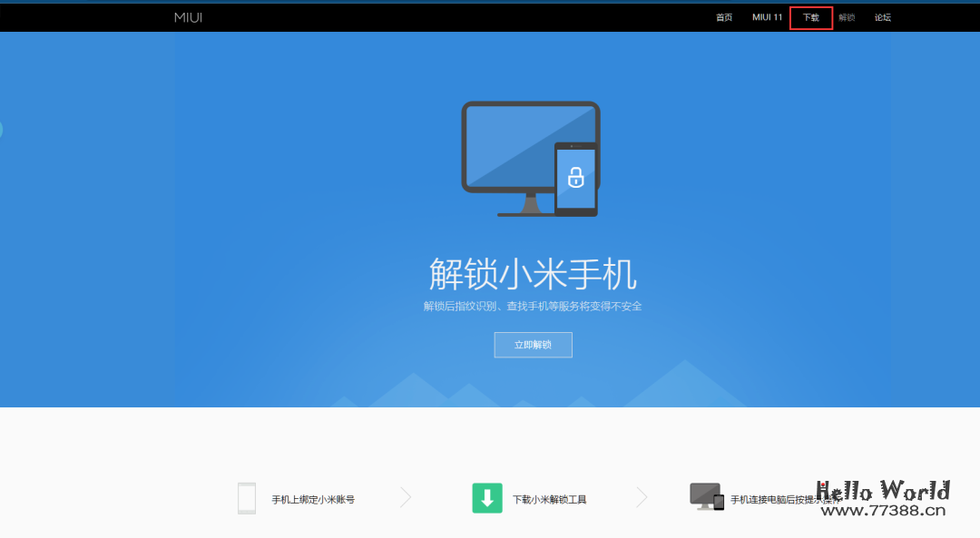The image size is (980, 538).
Task: Open the www.77388.cn watermark link
Action: click(x=882, y=513)
